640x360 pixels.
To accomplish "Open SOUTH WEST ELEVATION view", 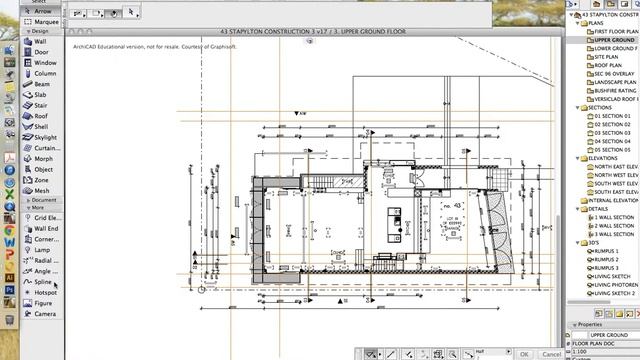I will pos(612,183).
